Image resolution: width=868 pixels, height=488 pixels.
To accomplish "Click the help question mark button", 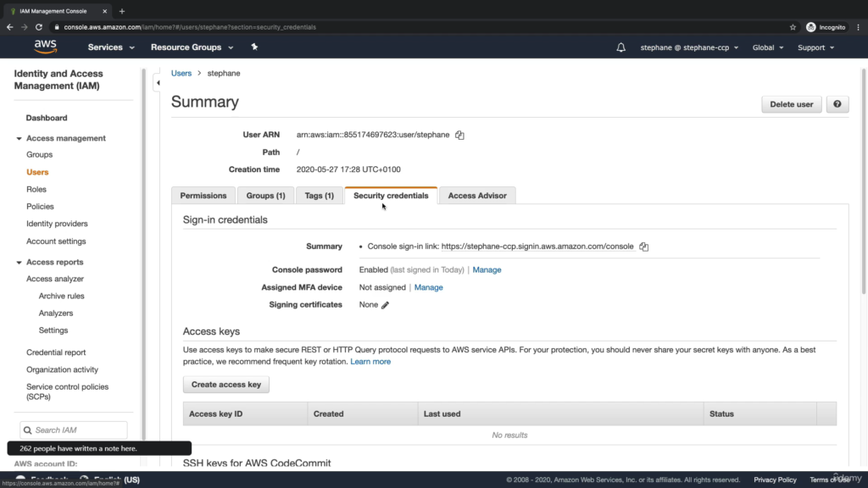I will pyautogui.click(x=837, y=104).
